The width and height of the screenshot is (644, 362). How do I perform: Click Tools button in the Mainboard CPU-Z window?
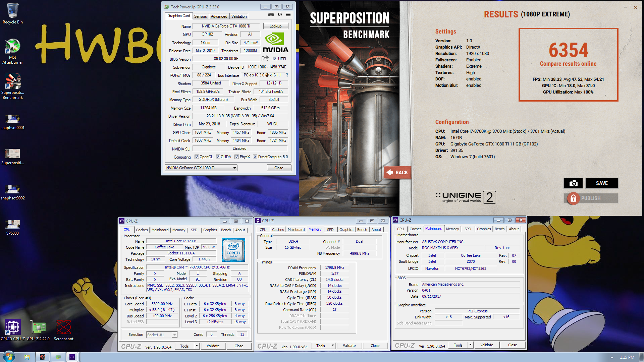(458, 345)
